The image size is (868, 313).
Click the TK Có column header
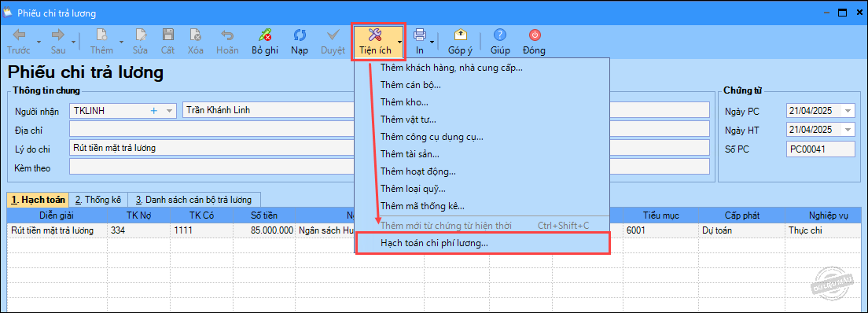point(201,215)
